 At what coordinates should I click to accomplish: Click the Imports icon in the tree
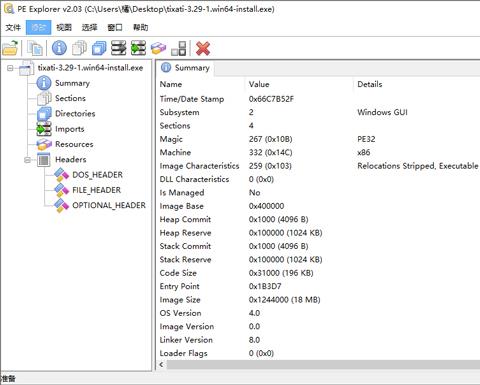(x=44, y=129)
